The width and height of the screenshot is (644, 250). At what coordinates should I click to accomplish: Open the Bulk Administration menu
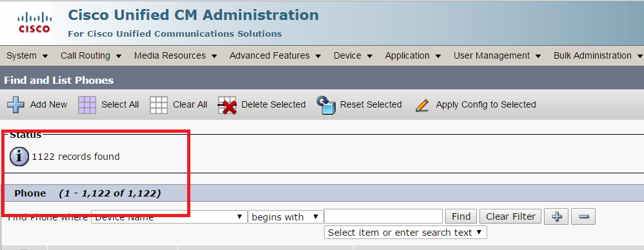(598, 56)
